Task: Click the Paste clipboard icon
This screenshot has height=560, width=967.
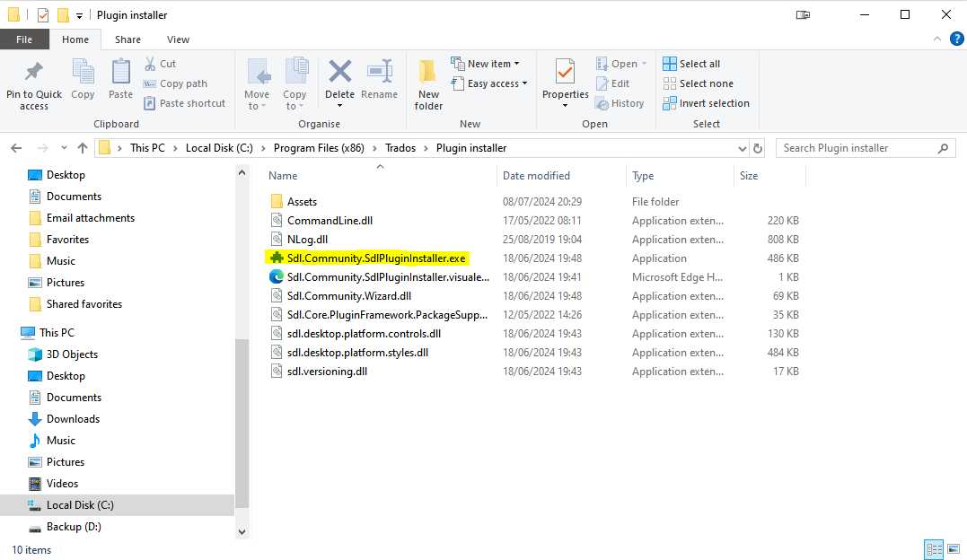Action: pyautogui.click(x=120, y=72)
